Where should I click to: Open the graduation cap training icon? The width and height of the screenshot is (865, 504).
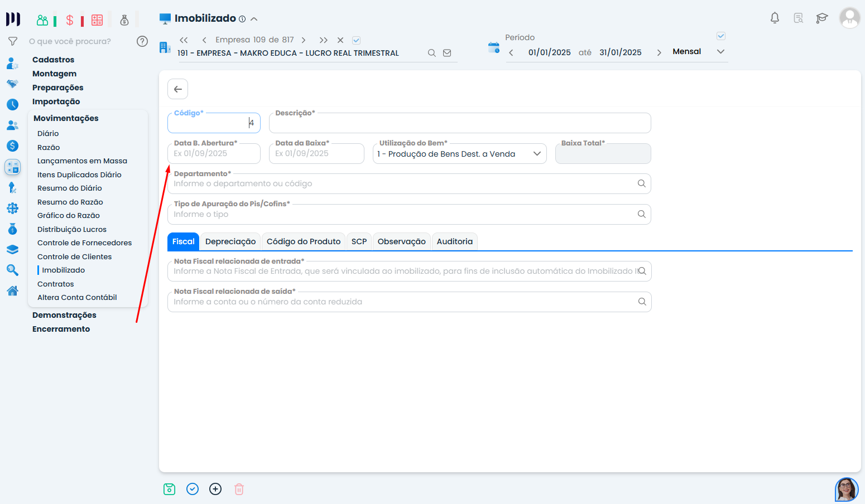click(x=821, y=18)
